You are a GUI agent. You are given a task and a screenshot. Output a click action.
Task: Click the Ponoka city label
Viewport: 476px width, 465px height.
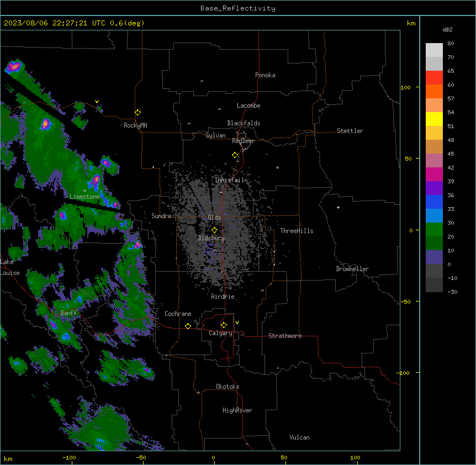pos(265,75)
